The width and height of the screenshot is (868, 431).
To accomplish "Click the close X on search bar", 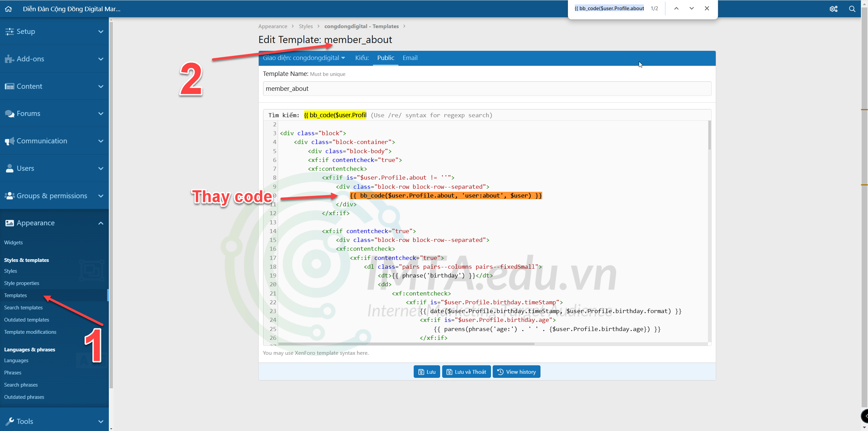I will tap(707, 8).
